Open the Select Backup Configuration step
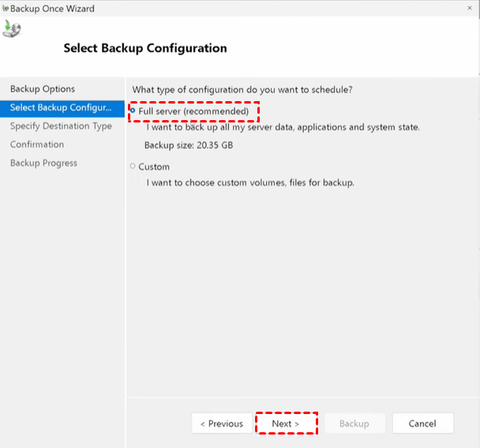Image resolution: width=480 pixels, height=448 pixels. (61, 107)
